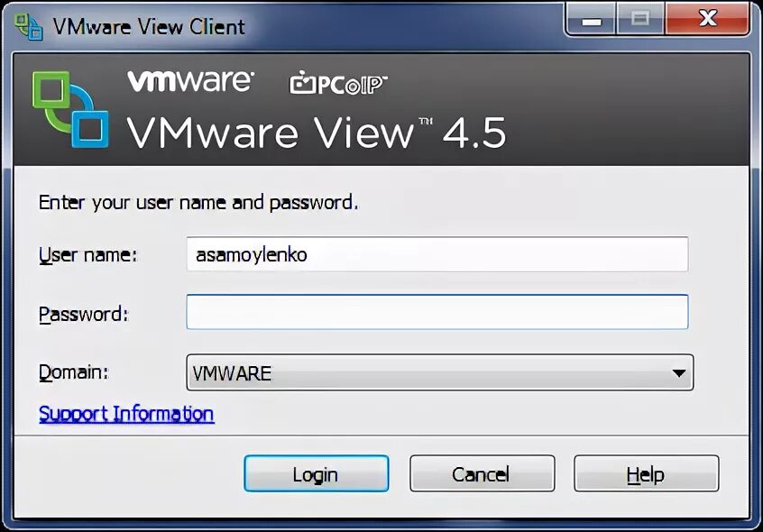Click the vmware wordmark in the banner
The height and width of the screenshot is (532, 763).
click(x=190, y=81)
